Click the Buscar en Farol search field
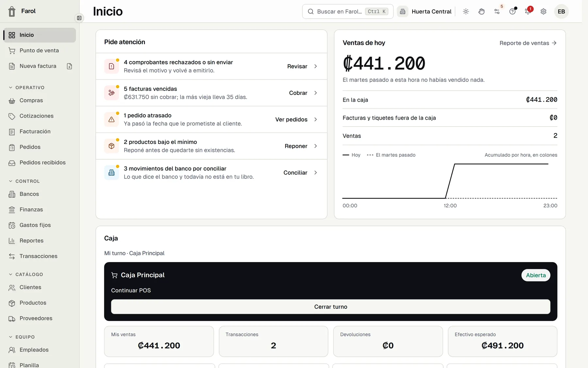The height and width of the screenshot is (368, 588). tap(348, 11)
